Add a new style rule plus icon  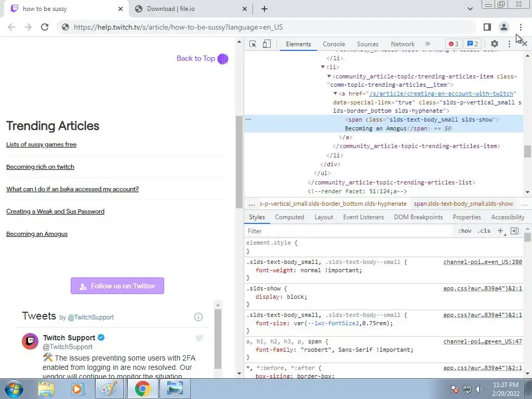[501, 231]
